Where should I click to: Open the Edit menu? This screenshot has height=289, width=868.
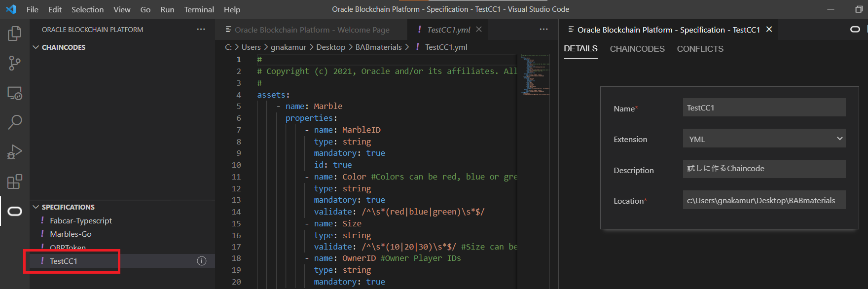[x=55, y=9]
